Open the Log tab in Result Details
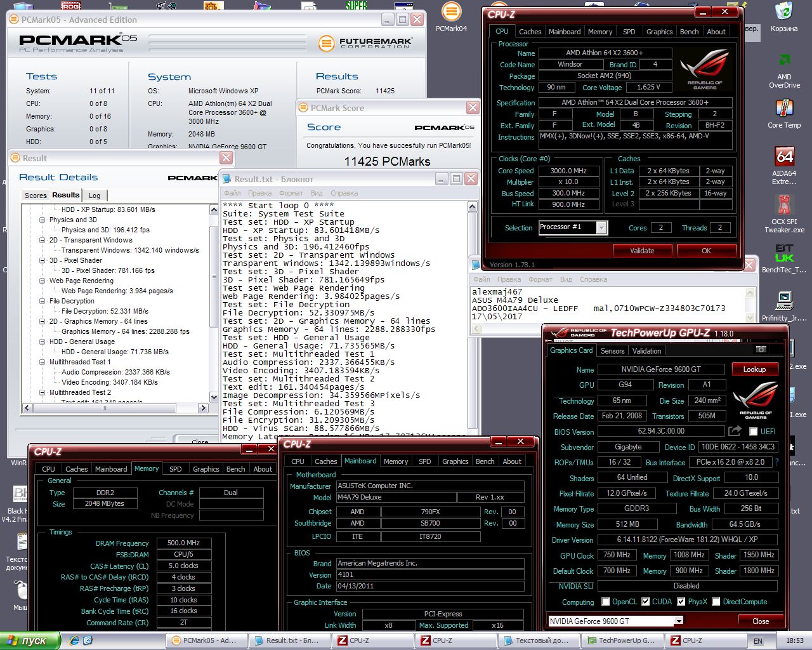812x650 pixels. coord(95,196)
